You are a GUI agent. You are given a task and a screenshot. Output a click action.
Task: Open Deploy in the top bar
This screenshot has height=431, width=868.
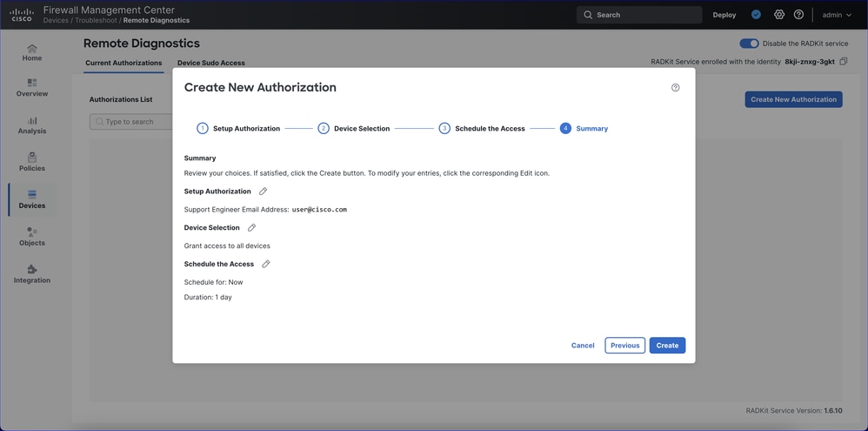click(x=724, y=15)
